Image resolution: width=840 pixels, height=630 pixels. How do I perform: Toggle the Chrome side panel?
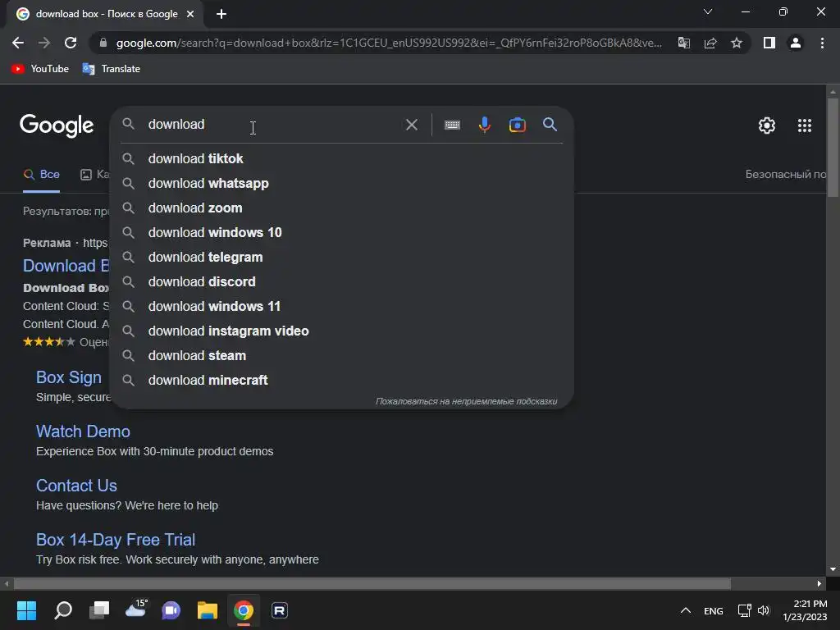[x=769, y=43]
